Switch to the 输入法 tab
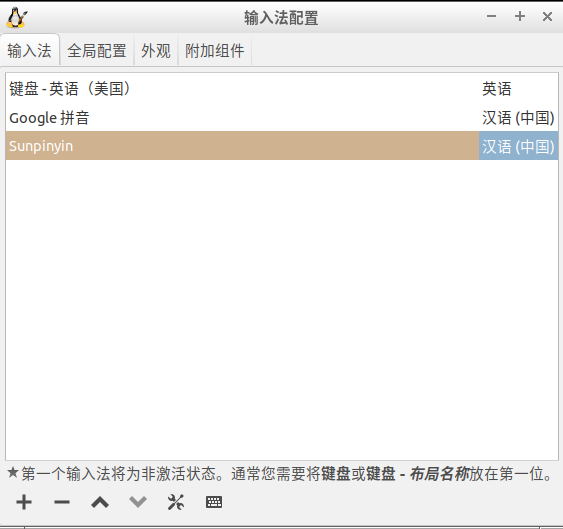Viewport: 563px width, 529px height. (29, 50)
